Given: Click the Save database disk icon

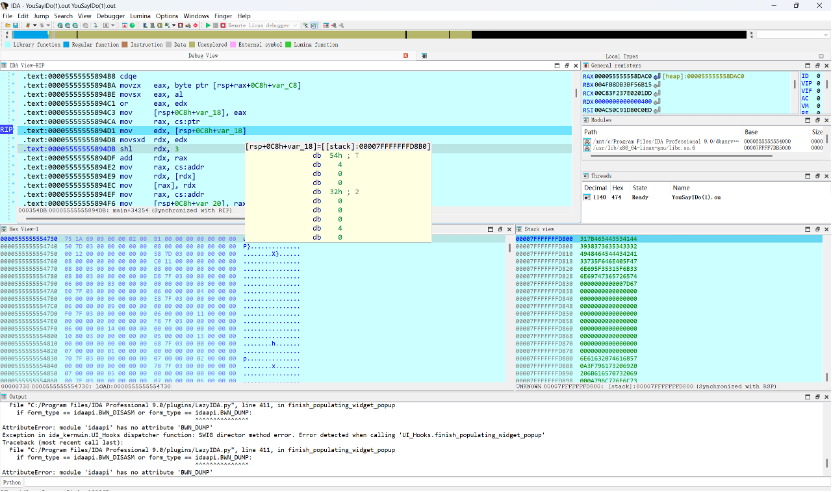Looking at the screenshot, I should click(17, 25).
